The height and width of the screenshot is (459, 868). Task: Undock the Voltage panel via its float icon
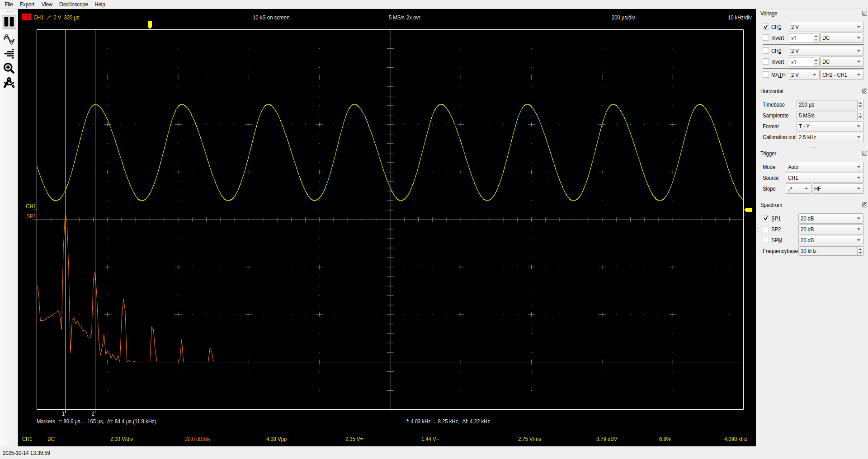pyautogui.click(x=864, y=14)
